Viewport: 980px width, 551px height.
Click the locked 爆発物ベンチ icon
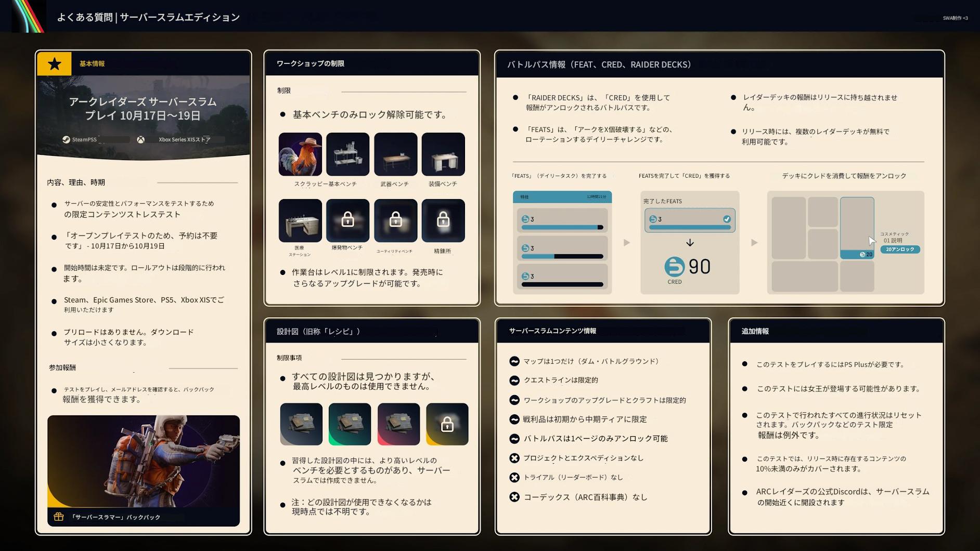(x=347, y=220)
